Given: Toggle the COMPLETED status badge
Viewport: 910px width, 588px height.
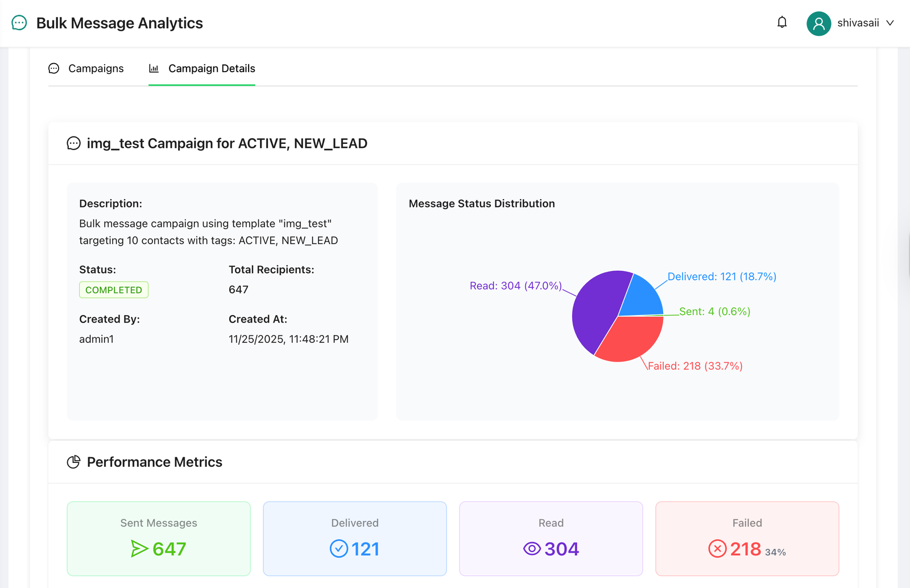Looking at the screenshot, I should pyautogui.click(x=113, y=289).
